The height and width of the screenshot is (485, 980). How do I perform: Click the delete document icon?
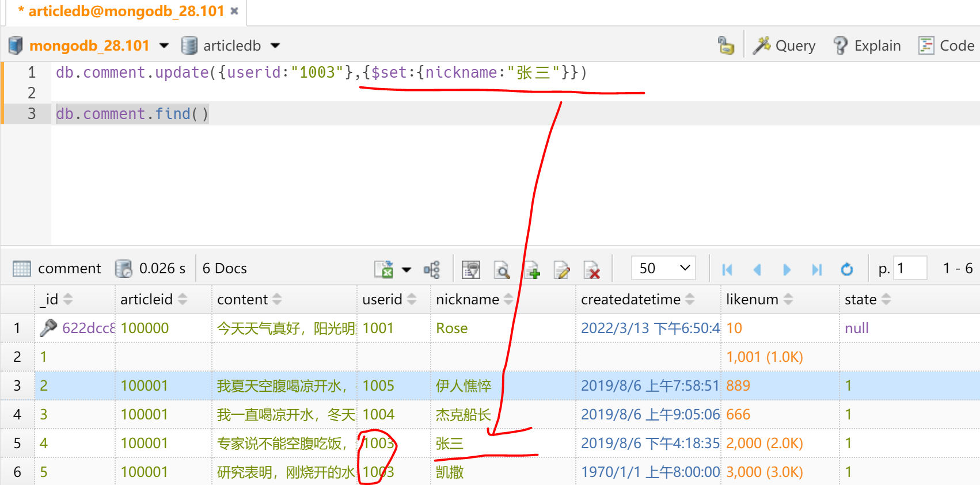point(591,269)
